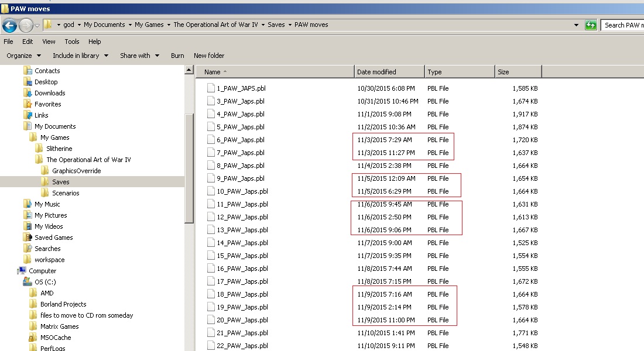
Task: Open the Tools menu
Action: pos(72,42)
